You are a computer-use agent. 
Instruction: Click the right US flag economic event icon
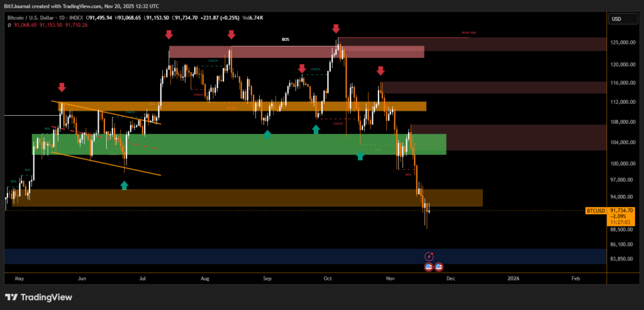tap(438, 267)
